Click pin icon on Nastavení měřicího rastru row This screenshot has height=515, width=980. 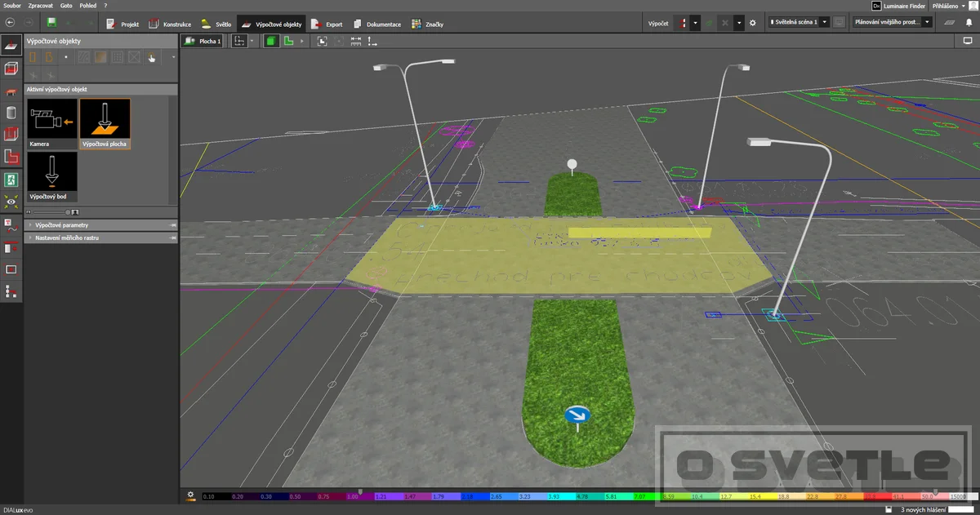click(172, 238)
